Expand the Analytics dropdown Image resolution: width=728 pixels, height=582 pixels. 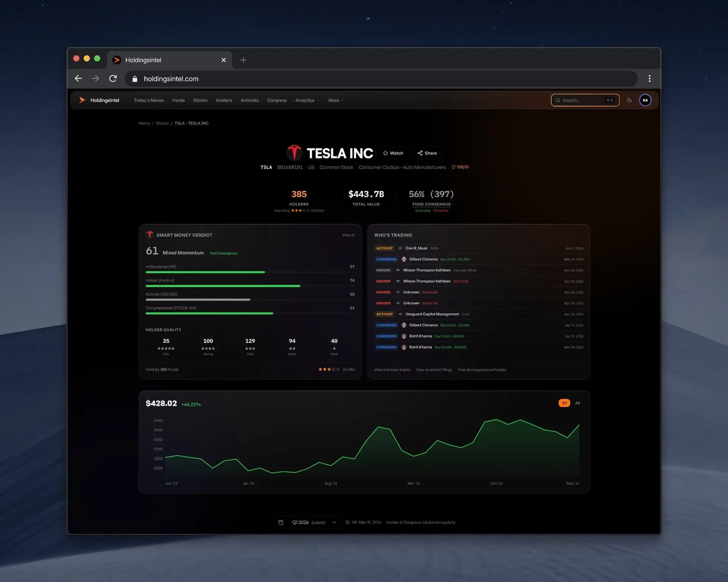click(x=307, y=100)
